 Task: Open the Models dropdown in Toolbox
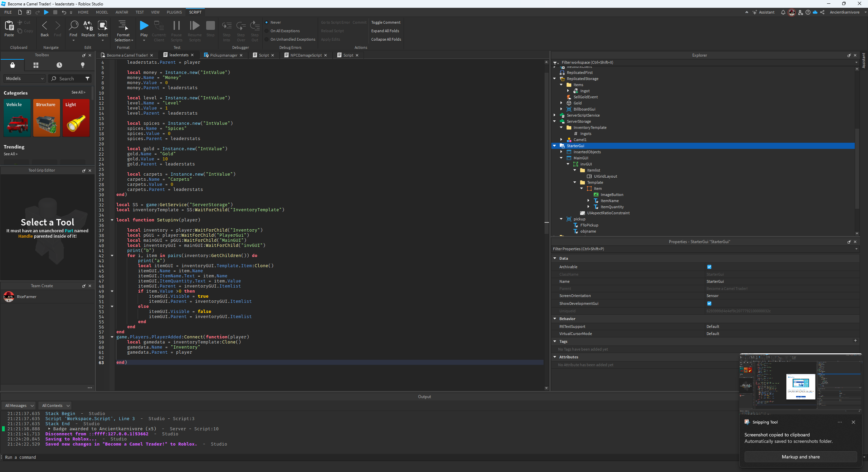coord(24,78)
